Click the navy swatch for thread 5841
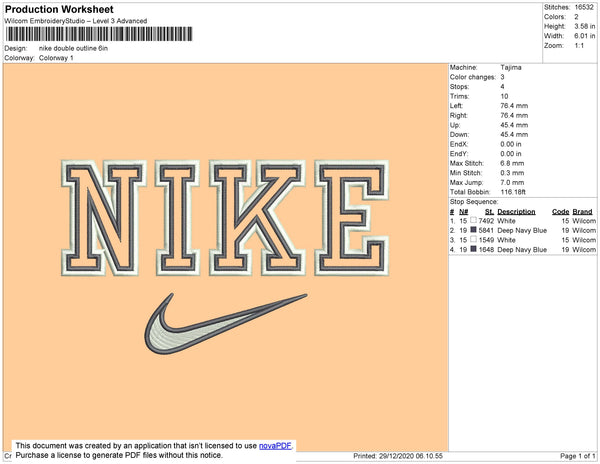The height and width of the screenshot is (464, 600). [473, 230]
